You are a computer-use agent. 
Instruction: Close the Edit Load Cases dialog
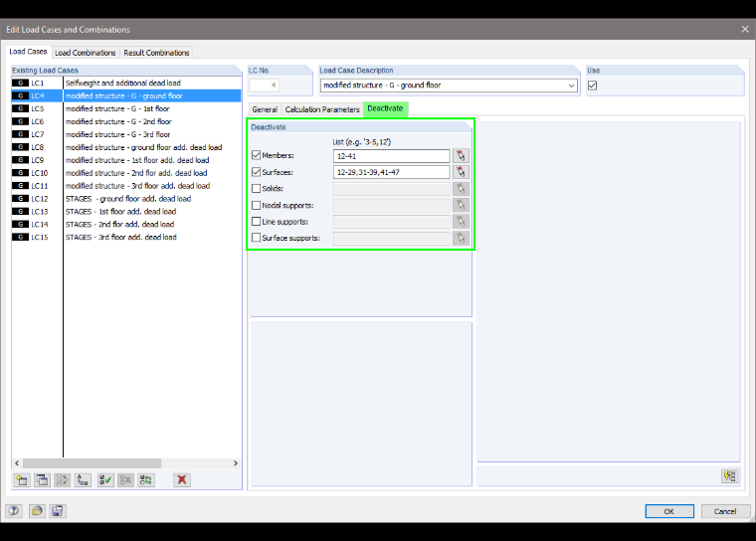pos(745,30)
